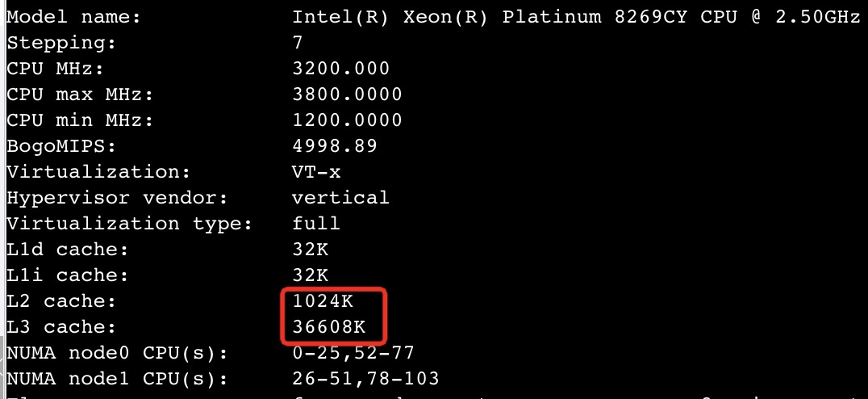Screen dimensions: 868x399
Task: Click the 'BogoMIPS:' label text
Action: (61, 146)
